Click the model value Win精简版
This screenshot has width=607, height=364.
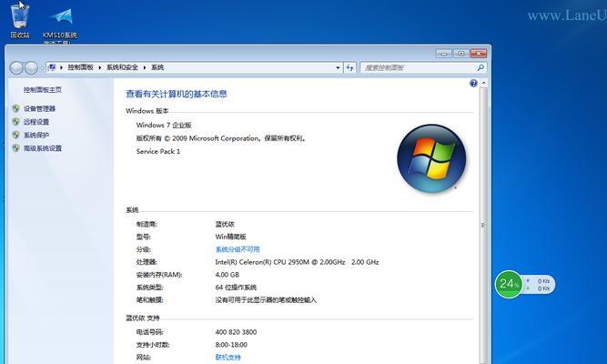(231, 237)
